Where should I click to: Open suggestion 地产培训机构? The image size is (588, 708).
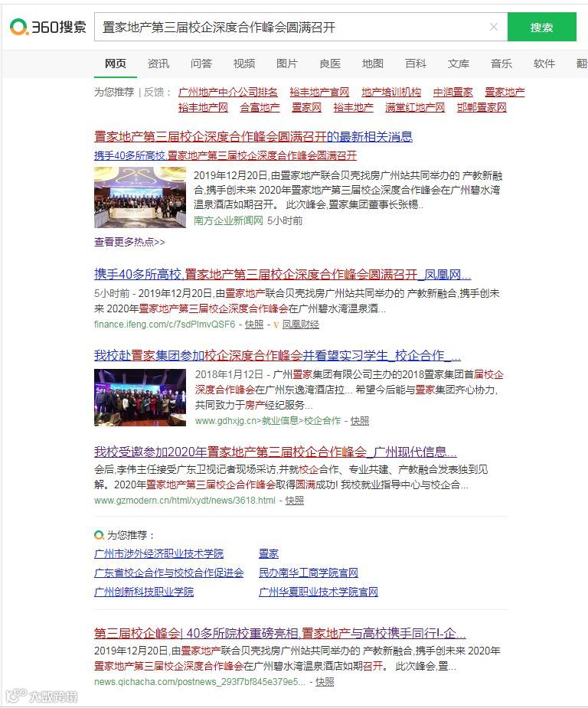coord(391,92)
